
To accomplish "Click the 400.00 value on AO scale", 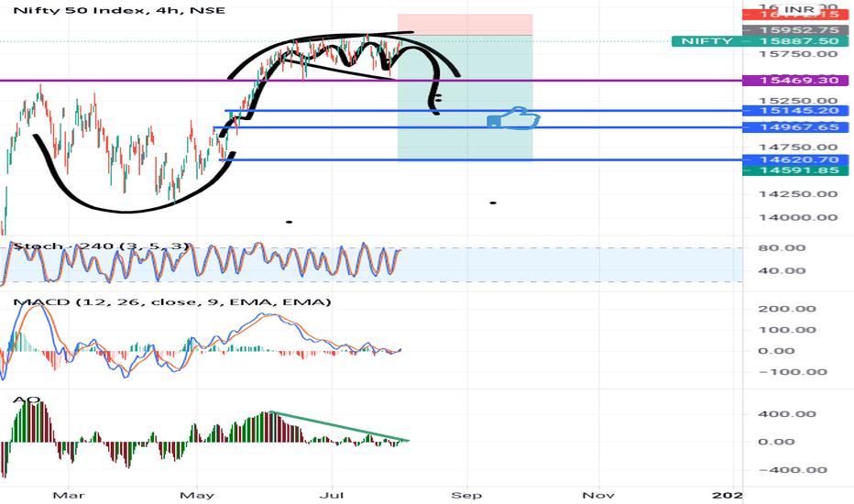I will tap(787, 414).
